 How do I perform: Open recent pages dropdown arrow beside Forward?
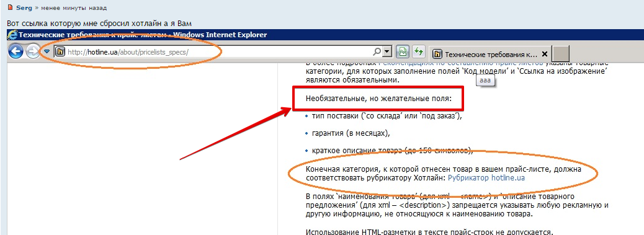(47, 51)
